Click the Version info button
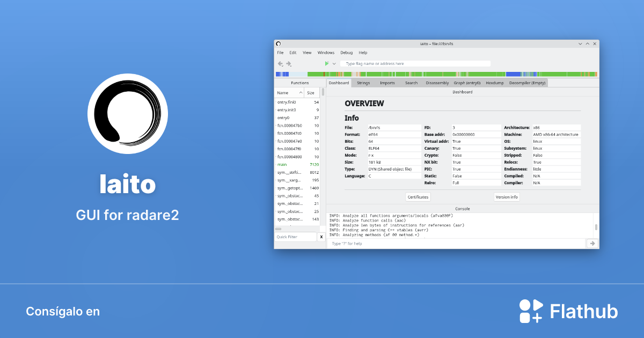644x338 pixels. click(x=507, y=197)
